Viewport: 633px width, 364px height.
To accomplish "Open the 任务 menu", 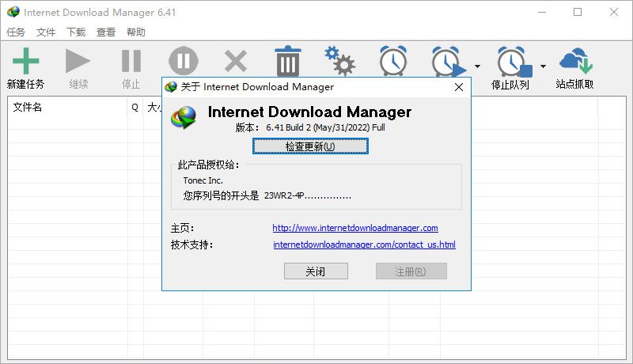I will coord(16,32).
